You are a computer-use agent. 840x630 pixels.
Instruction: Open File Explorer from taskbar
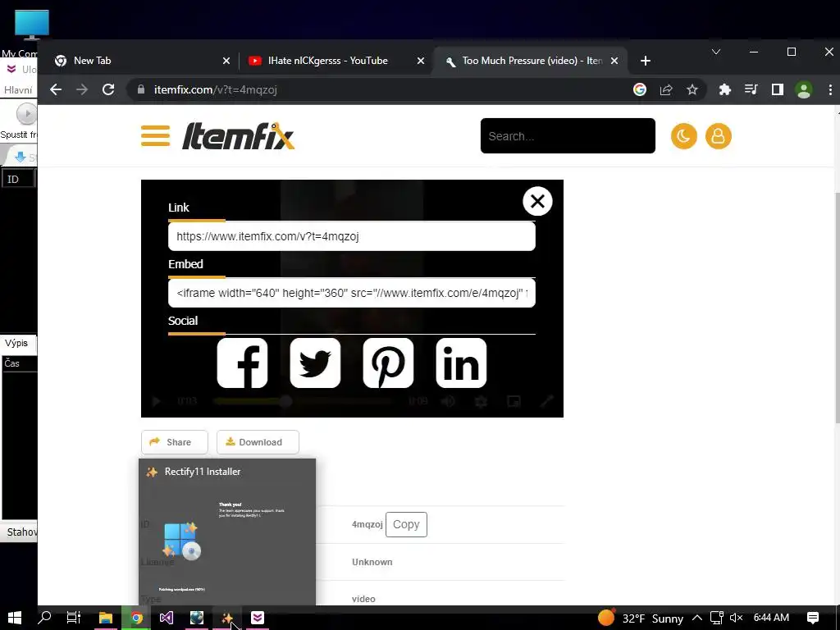click(106, 618)
